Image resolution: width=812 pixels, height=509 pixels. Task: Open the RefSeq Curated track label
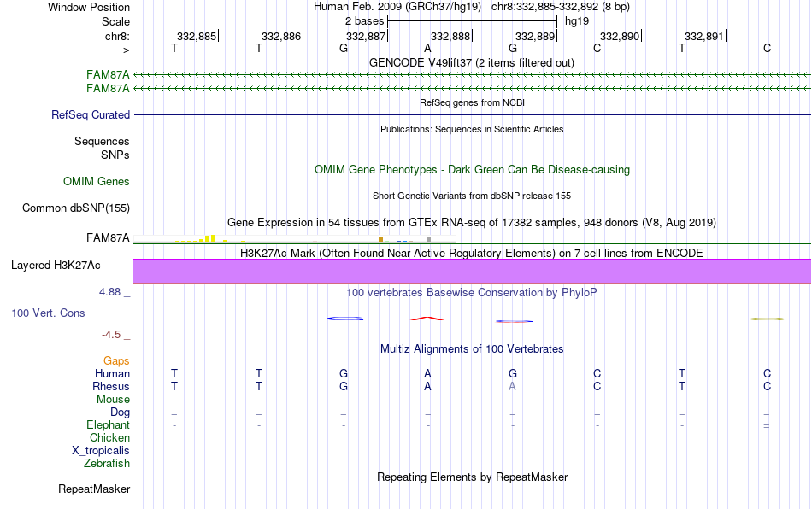click(x=91, y=114)
